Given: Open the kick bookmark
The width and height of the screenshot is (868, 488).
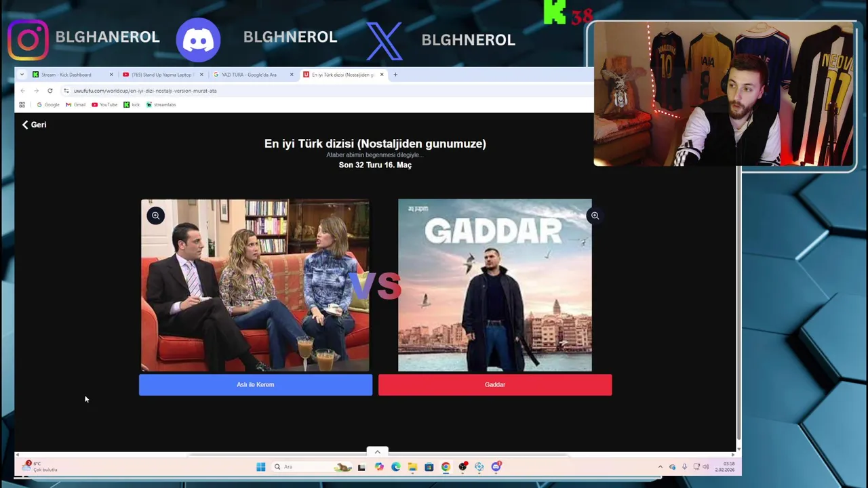Looking at the screenshot, I should [132, 104].
